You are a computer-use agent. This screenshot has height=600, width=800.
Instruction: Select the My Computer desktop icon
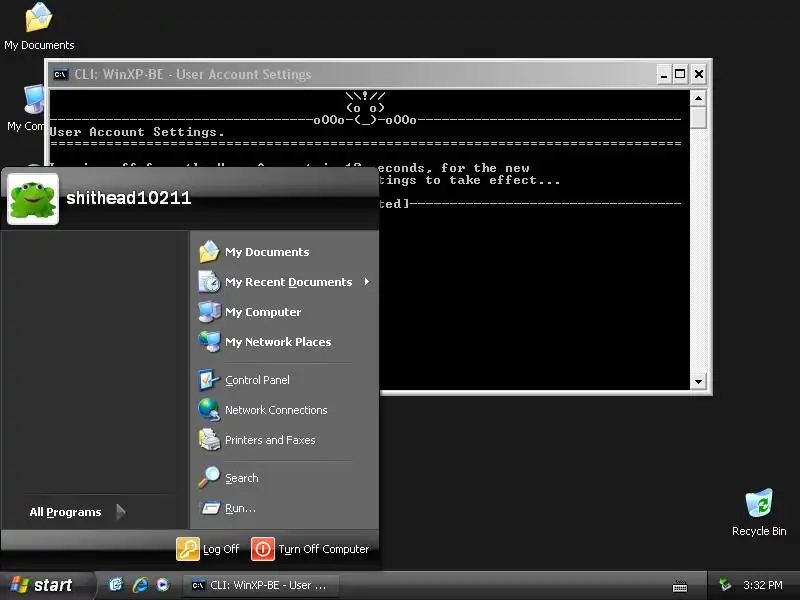click(26, 109)
